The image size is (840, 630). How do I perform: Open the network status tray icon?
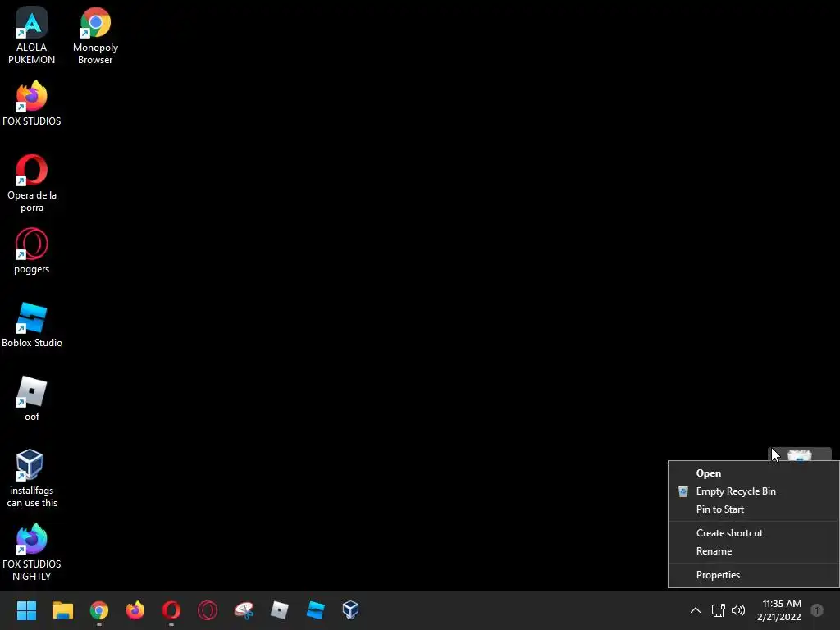pyautogui.click(x=718, y=610)
